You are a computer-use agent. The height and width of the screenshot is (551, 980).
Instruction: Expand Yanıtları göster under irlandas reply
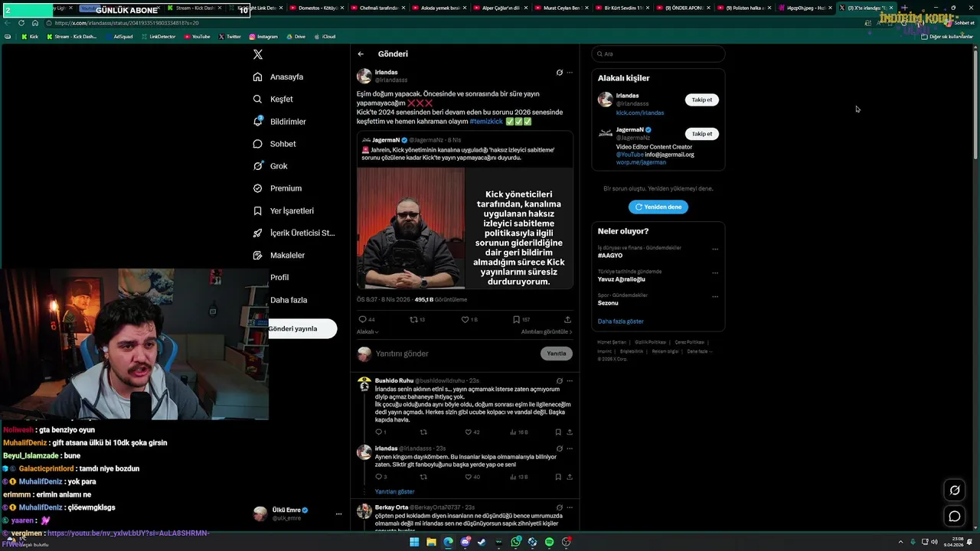point(395,492)
